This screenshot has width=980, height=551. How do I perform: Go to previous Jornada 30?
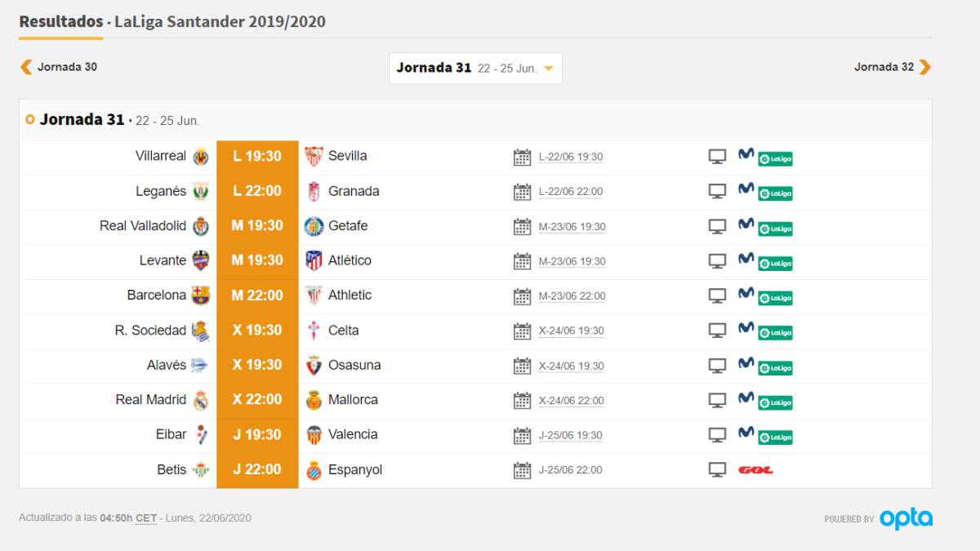(59, 67)
